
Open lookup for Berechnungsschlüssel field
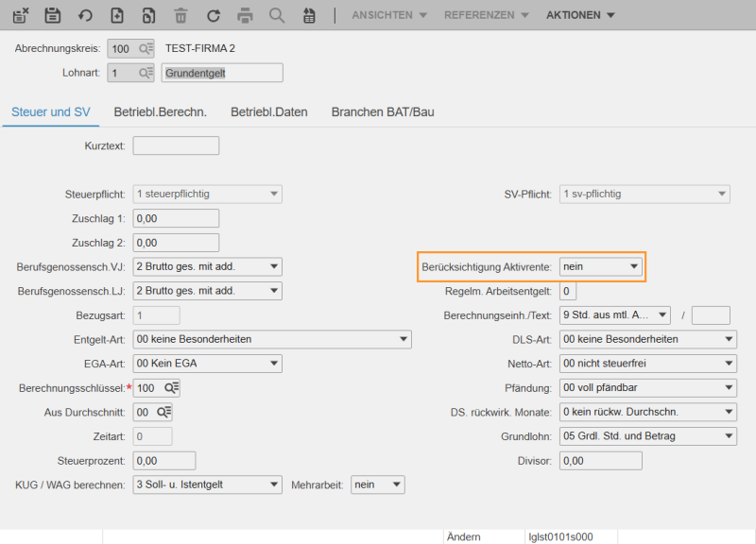(172, 388)
